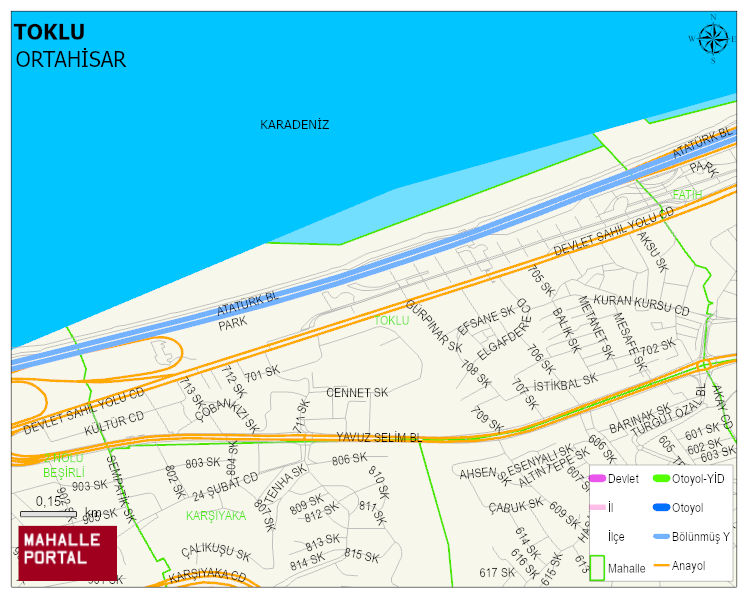The height and width of the screenshot is (598, 748).
Task: Click the YAVUZ SELİM BL road label
Action: 379,438
